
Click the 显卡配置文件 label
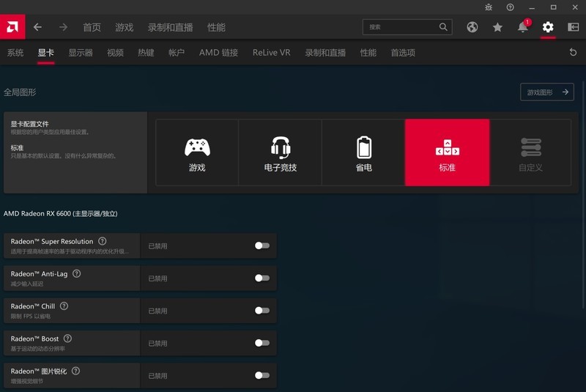(29, 124)
